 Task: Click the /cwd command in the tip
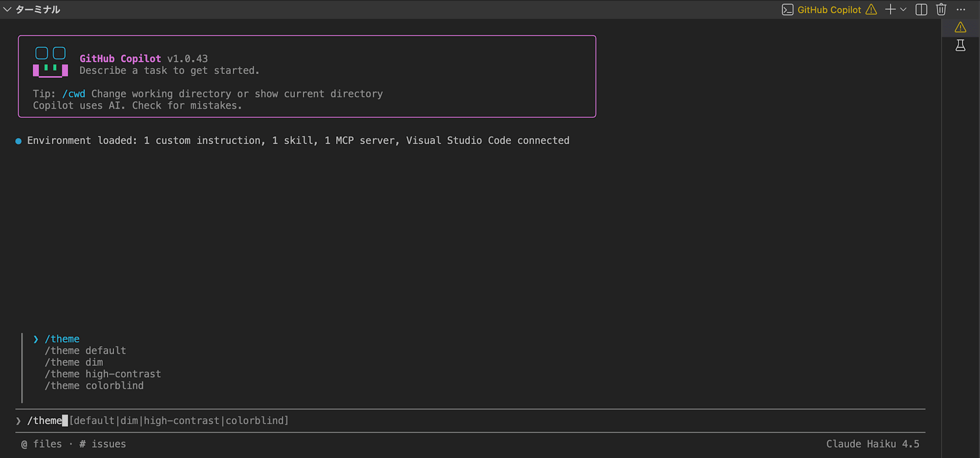73,94
